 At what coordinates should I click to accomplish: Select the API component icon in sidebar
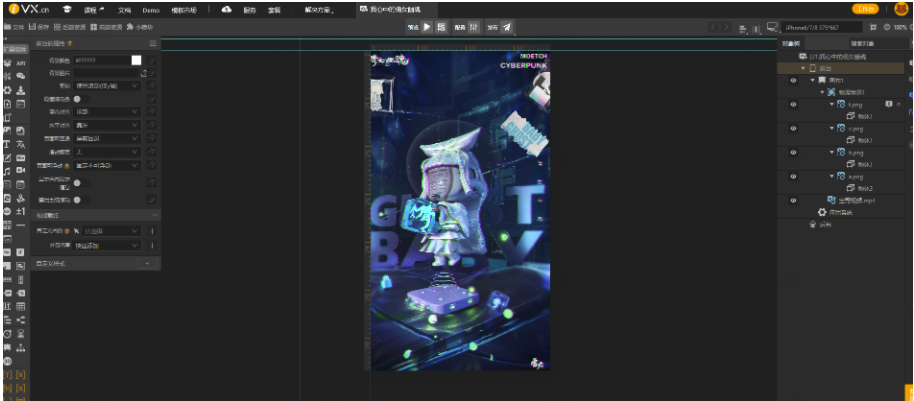coord(21,63)
